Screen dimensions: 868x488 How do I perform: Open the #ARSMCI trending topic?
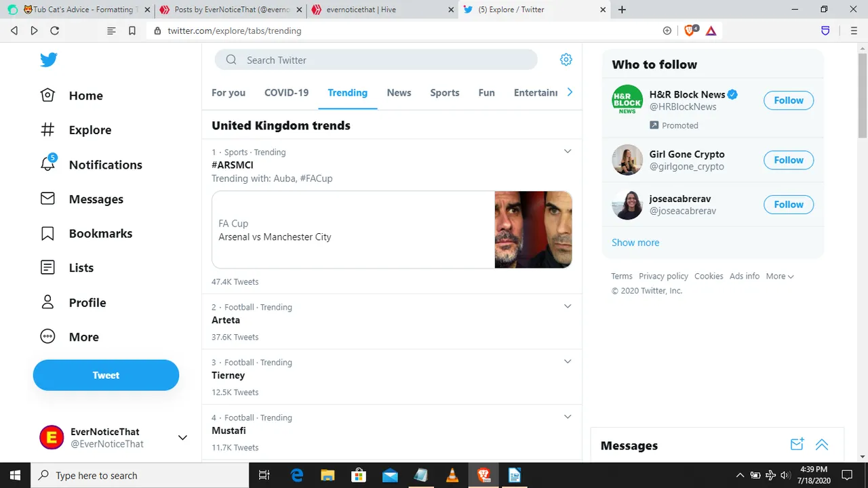[x=233, y=165]
